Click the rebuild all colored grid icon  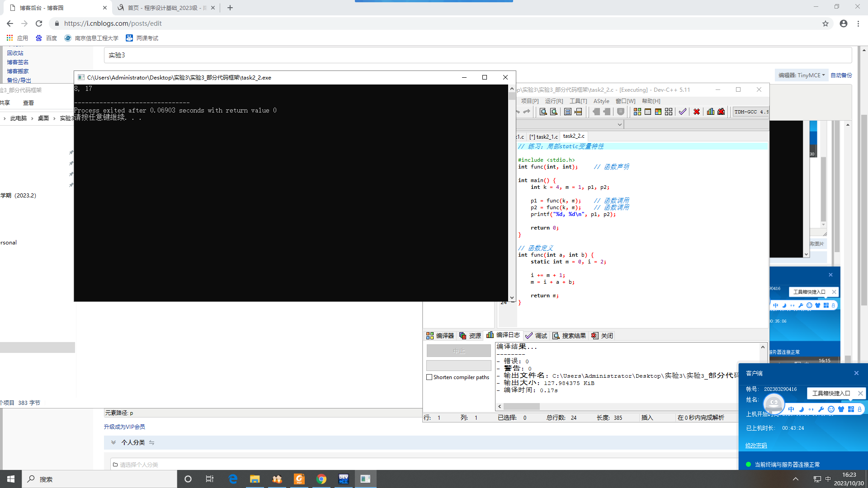click(669, 112)
